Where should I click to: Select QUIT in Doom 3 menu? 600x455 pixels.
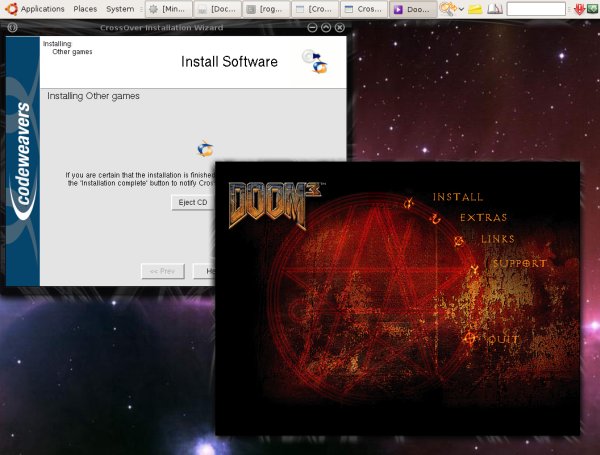pos(504,339)
